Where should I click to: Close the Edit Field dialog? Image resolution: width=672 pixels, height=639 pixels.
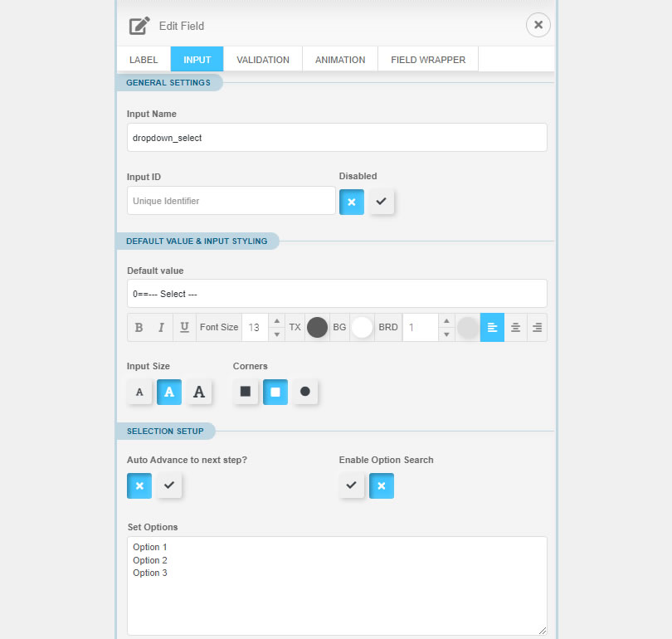click(538, 25)
